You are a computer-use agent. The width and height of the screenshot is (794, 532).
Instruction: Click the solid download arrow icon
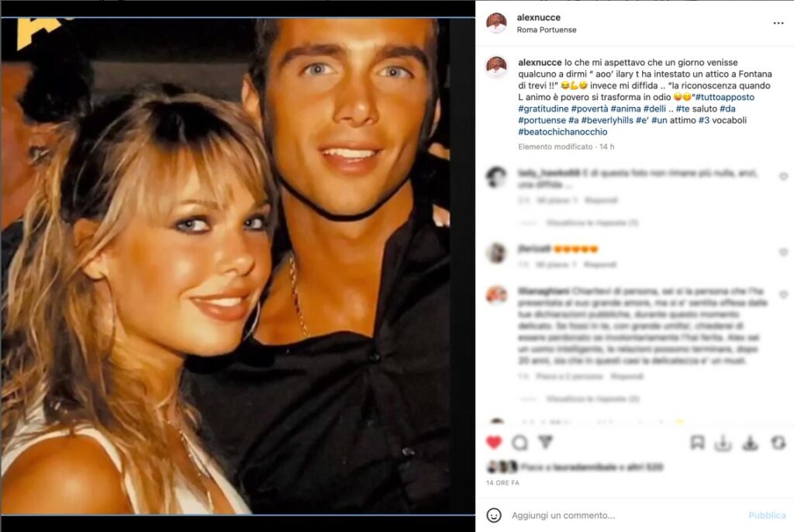coord(750,443)
